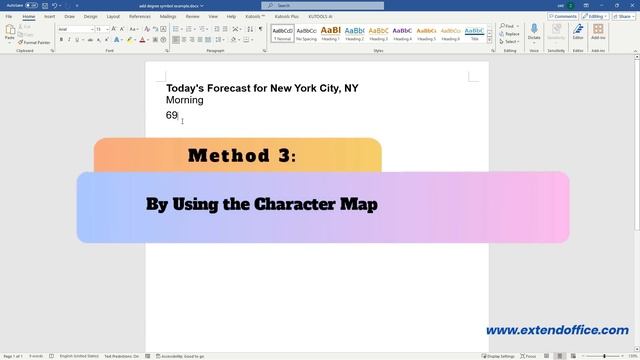
Task: Click the Center alignment icon
Action: pos(184,40)
